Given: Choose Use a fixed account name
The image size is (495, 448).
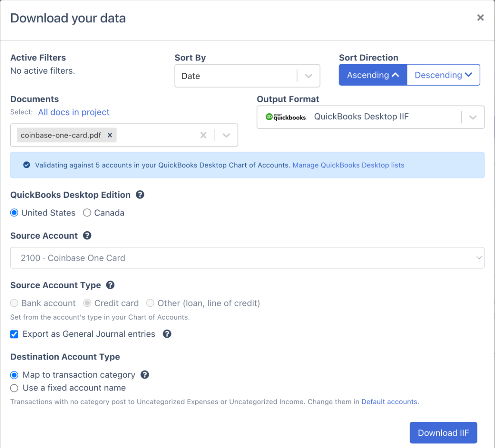Looking at the screenshot, I should pos(14,388).
